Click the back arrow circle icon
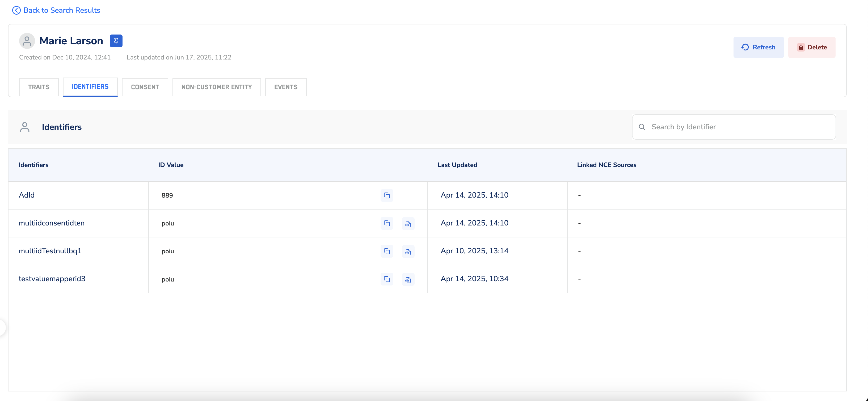Viewport: 868px width, 401px height. pyautogui.click(x=16, y=10)
